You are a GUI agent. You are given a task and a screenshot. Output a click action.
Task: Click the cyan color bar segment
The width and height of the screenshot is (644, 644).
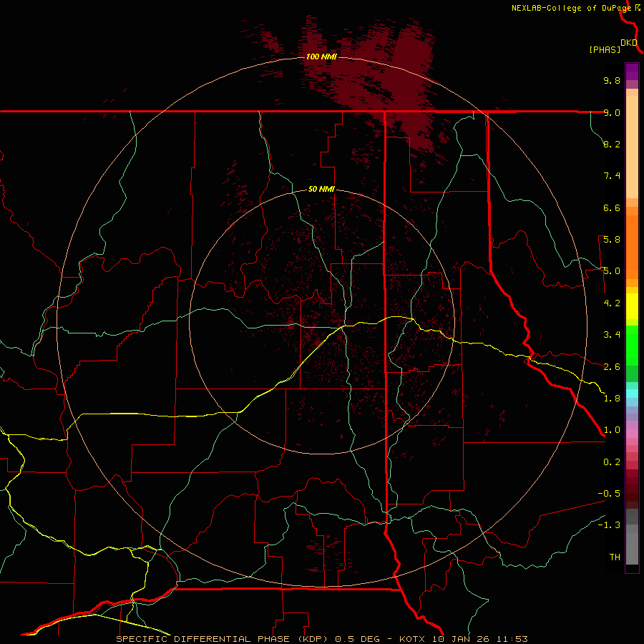pyautogui.click(x=632, y=394)
